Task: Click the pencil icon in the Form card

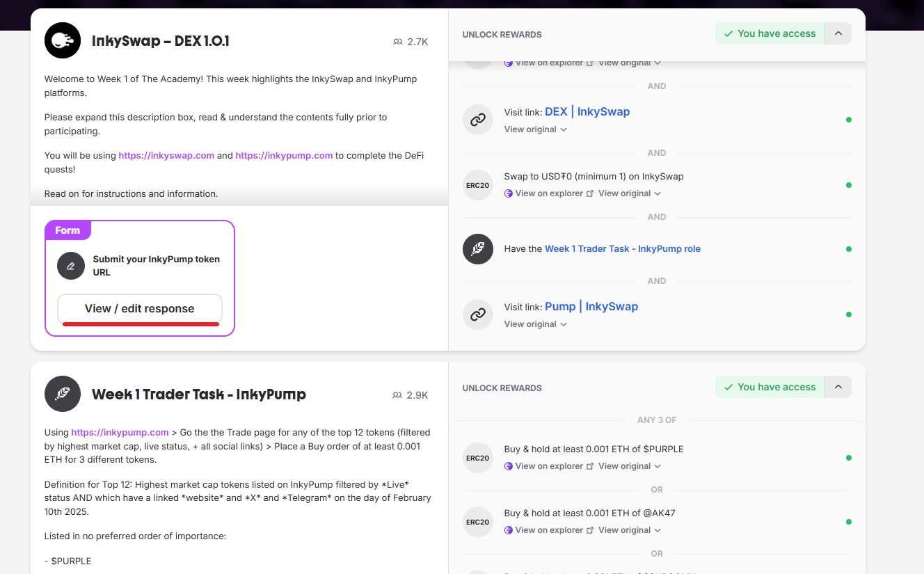Action: coord(71,266)
